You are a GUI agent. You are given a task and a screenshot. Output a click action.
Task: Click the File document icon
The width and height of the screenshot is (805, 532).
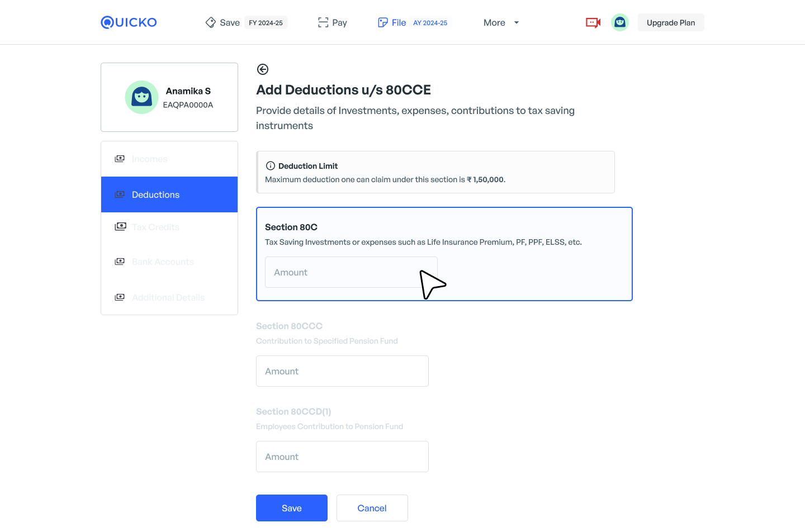click(x=383, y=22)
